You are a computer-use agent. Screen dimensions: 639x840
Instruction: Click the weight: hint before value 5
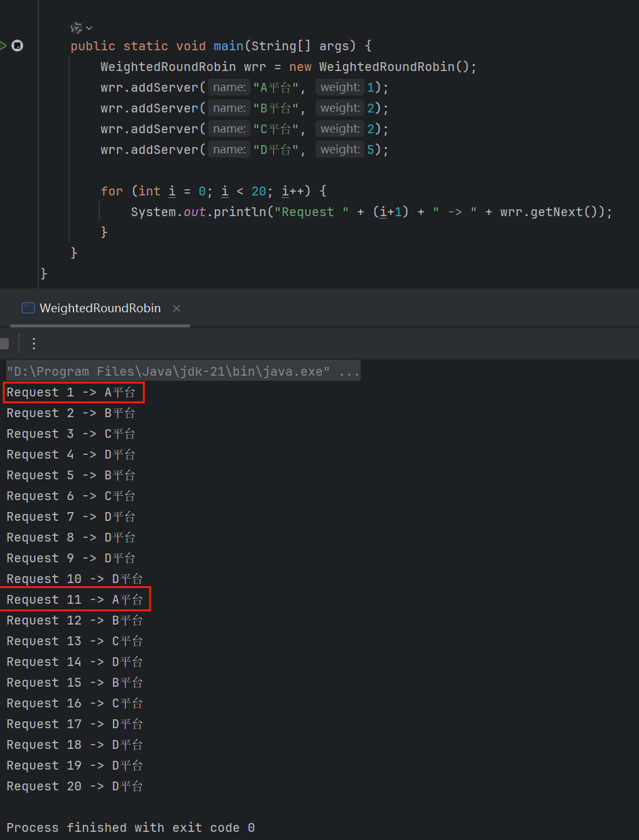[x=339, y=150]
